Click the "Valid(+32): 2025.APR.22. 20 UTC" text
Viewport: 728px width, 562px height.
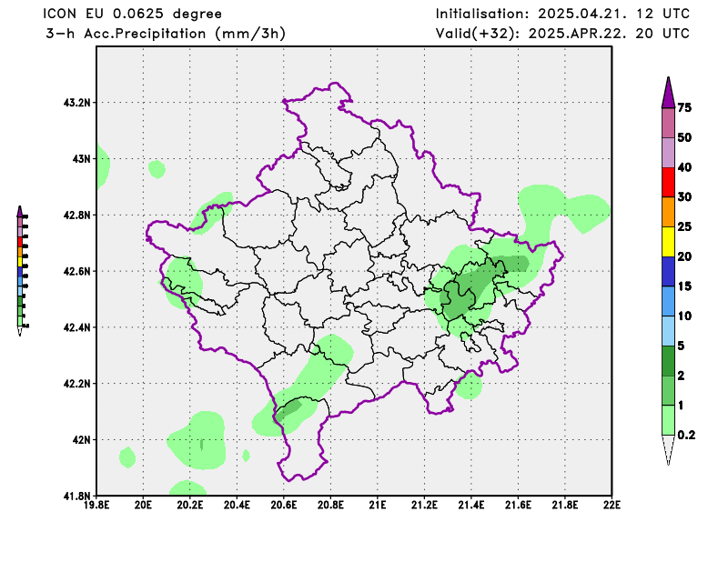(562, 34)
